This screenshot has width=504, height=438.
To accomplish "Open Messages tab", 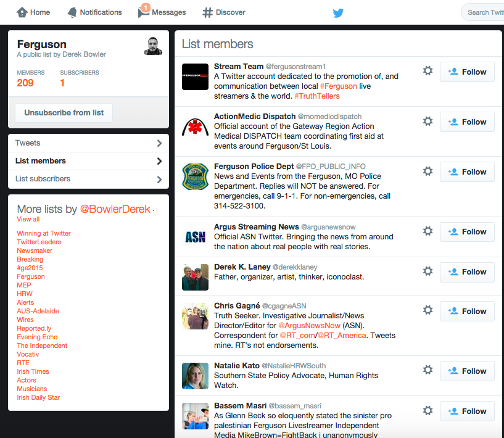I will point(162,12).
